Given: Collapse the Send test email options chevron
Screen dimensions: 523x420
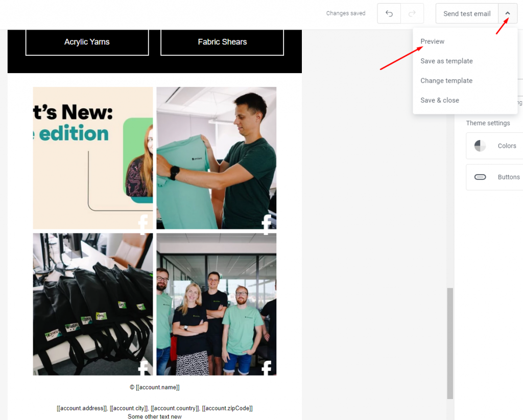Looking at the screenshot, I should 507,13.
